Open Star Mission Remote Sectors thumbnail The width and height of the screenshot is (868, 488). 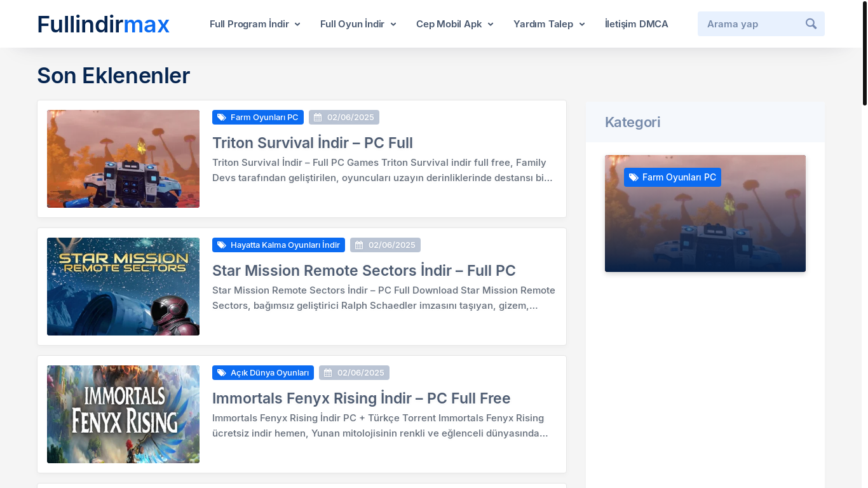tap(123, 287)
